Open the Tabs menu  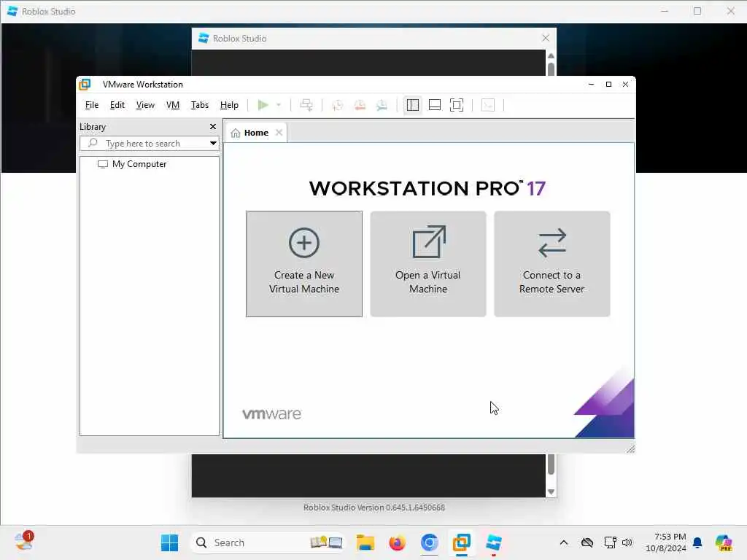(x=200, y=105)
